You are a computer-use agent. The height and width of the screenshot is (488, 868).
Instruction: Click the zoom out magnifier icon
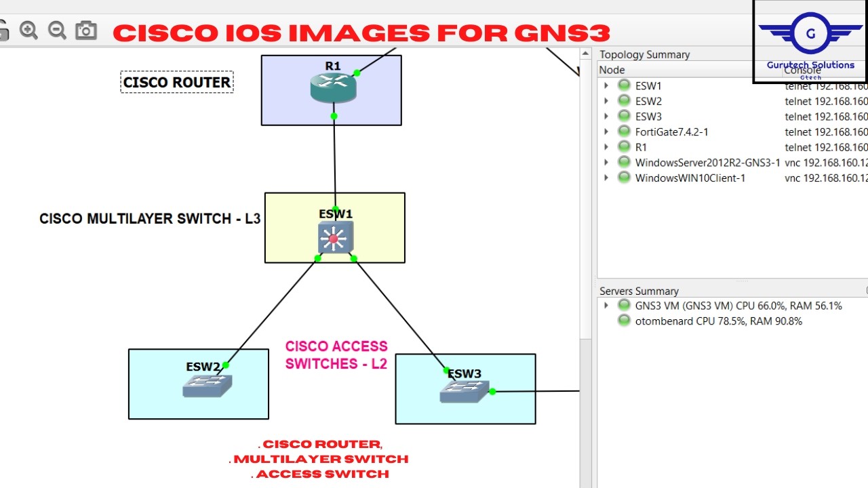click(x=57, y=30)
